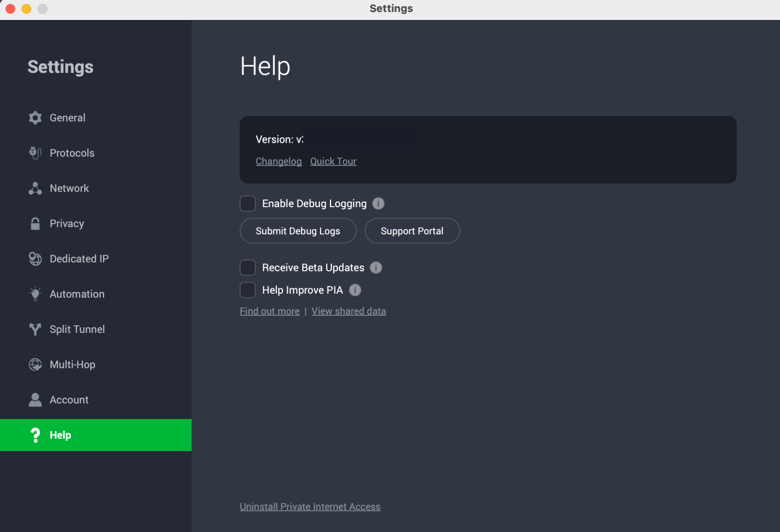This screenshot has height=532, width=780.
Task: Open the Split Tunnel tab
Action: 77,329
